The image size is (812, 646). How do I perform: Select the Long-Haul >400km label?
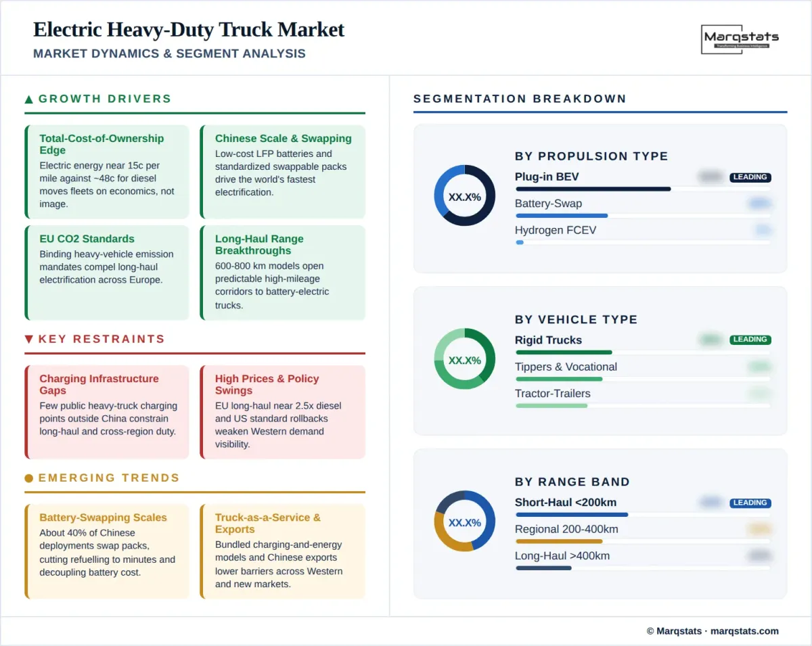(x=562, y=556)
